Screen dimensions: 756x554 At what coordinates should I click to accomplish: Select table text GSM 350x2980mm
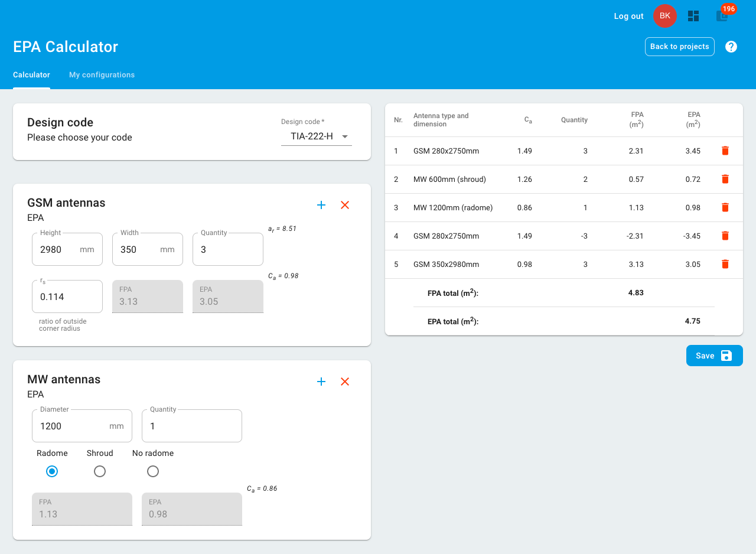click(x=446, y=265)
